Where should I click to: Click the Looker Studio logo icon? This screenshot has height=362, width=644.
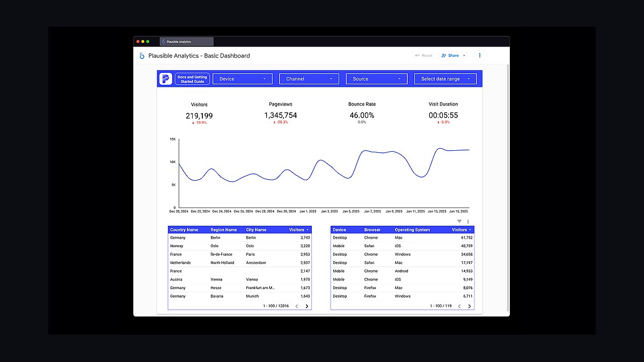(142, 55)
